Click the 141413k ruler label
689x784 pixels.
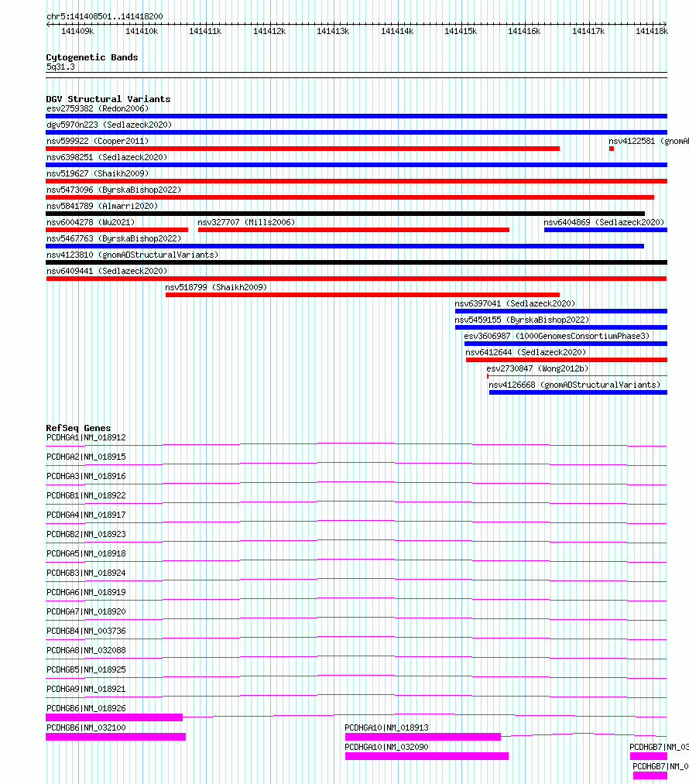pyautogui.click(x=333, y=32)
